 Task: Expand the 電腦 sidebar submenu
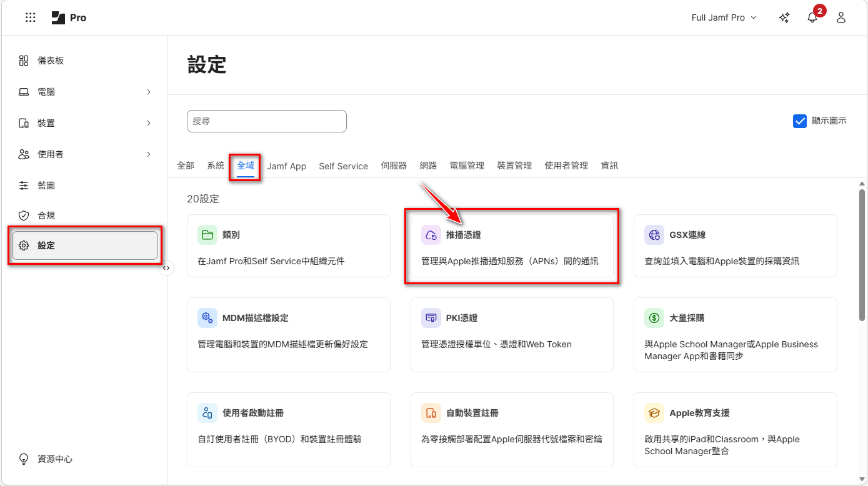(149, 92)
